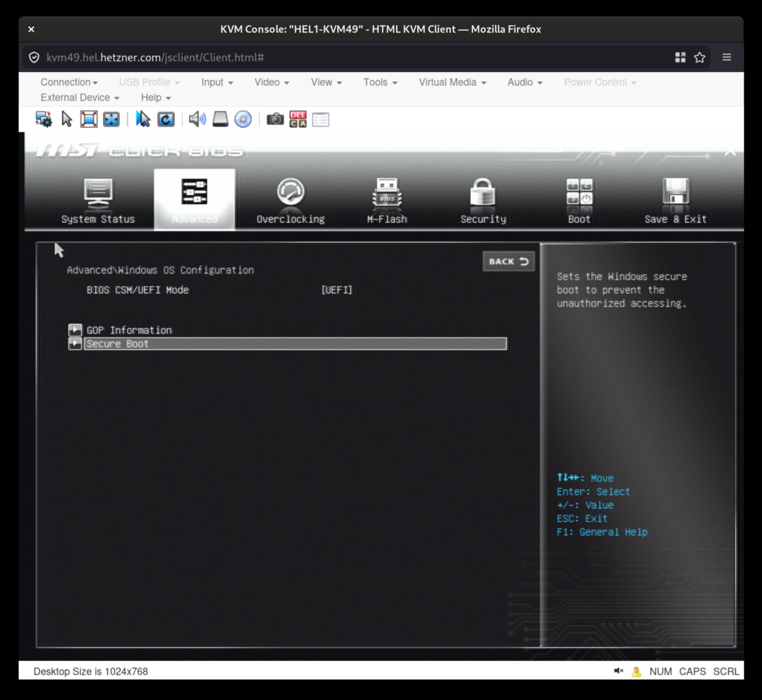Change the BIOS CSM/UEFI Mode setting
762x700 pixels.
point(335,290)
